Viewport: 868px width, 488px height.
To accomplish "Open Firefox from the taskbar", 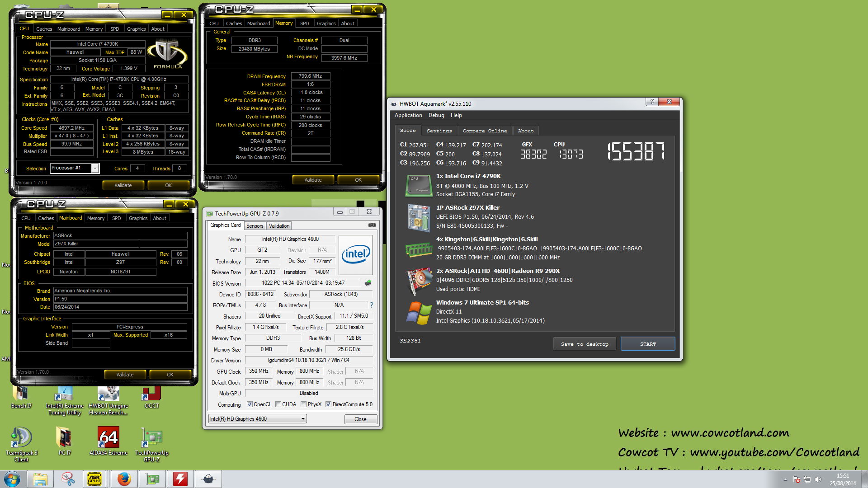I will tap(124, 479).
